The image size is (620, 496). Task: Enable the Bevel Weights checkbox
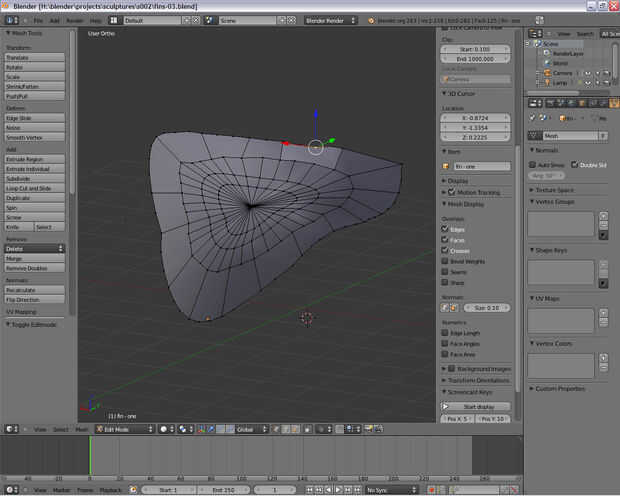445,261
